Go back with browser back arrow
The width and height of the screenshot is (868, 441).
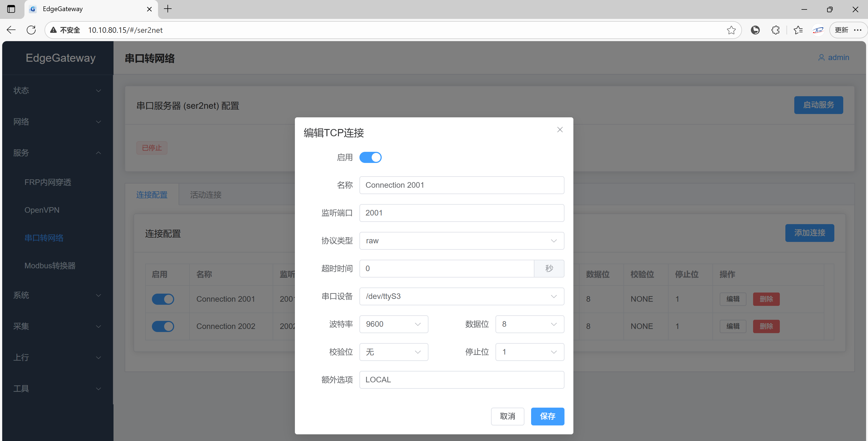11,30
